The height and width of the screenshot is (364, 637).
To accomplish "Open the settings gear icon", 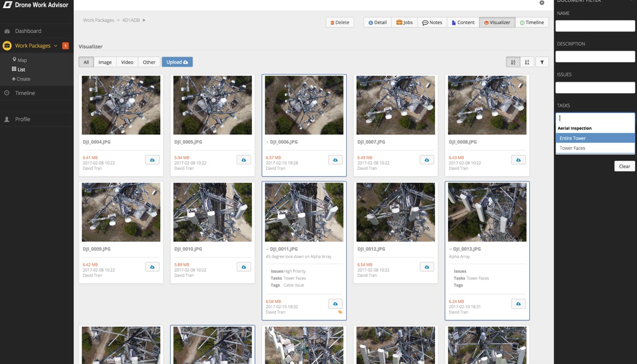I will (x=542, y=3).
